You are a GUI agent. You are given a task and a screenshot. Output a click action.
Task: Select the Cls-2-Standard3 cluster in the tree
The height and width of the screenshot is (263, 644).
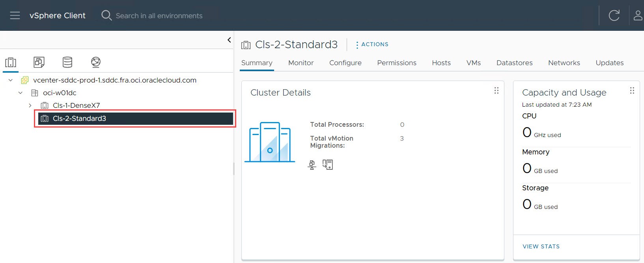[x=135, y=118]
